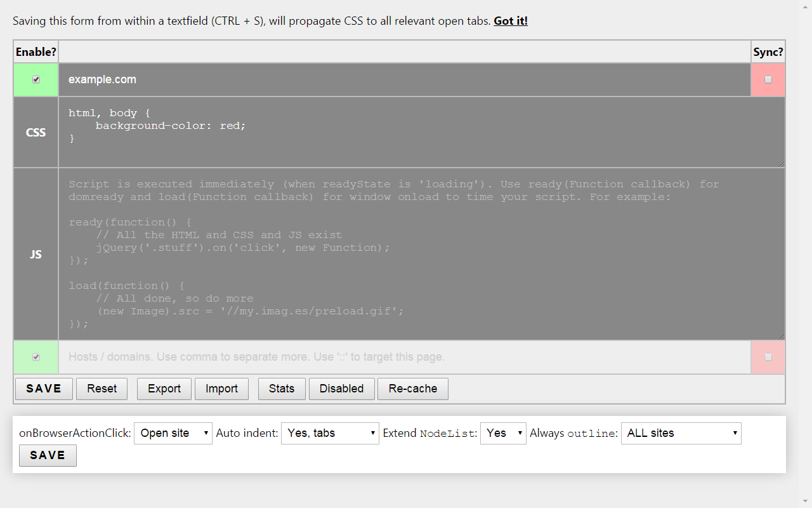
Task: Click the Export button
Action: 164,389
